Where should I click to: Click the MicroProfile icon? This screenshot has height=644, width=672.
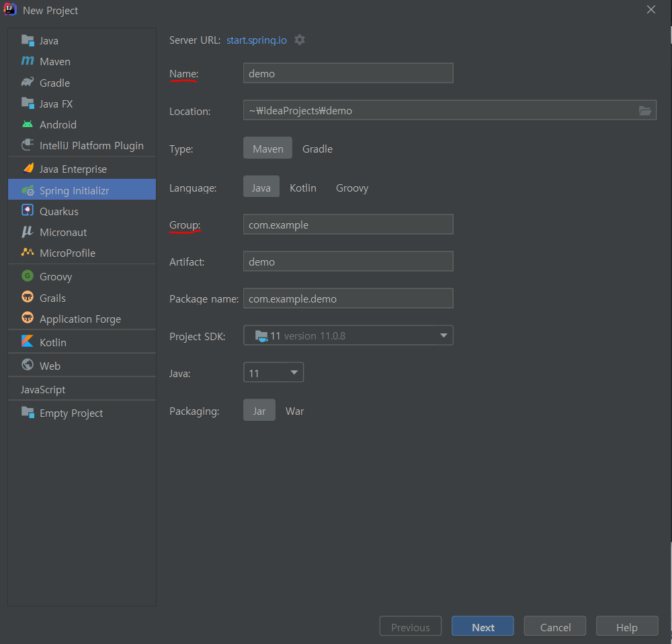tap(28, 252)
